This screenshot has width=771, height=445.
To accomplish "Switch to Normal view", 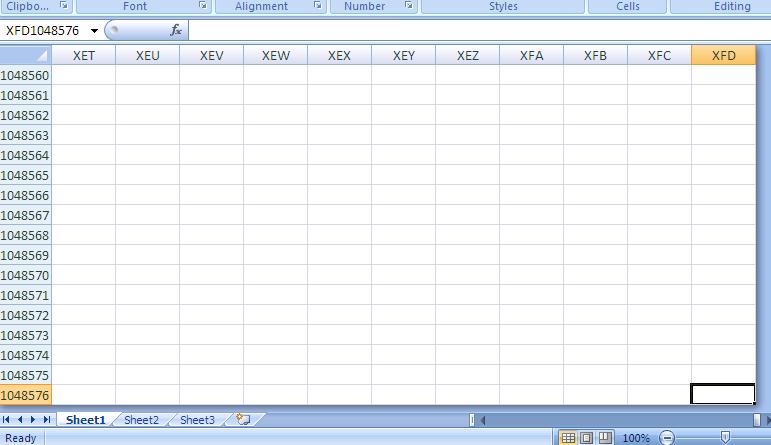I will click(568, 438).
